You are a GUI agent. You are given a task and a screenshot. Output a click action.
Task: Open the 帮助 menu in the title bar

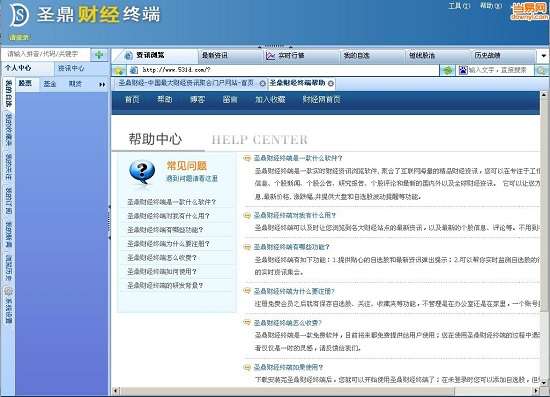pos(491,6)
